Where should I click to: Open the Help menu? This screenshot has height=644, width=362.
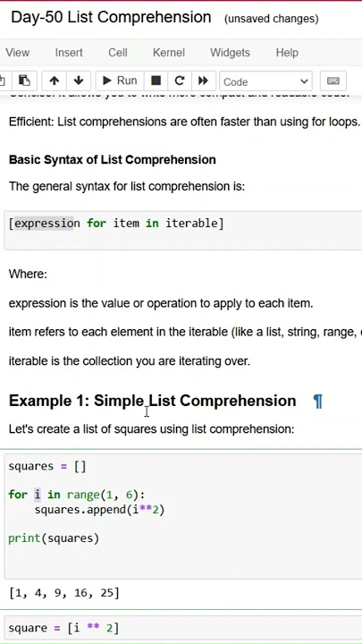[x=287, y=53]
